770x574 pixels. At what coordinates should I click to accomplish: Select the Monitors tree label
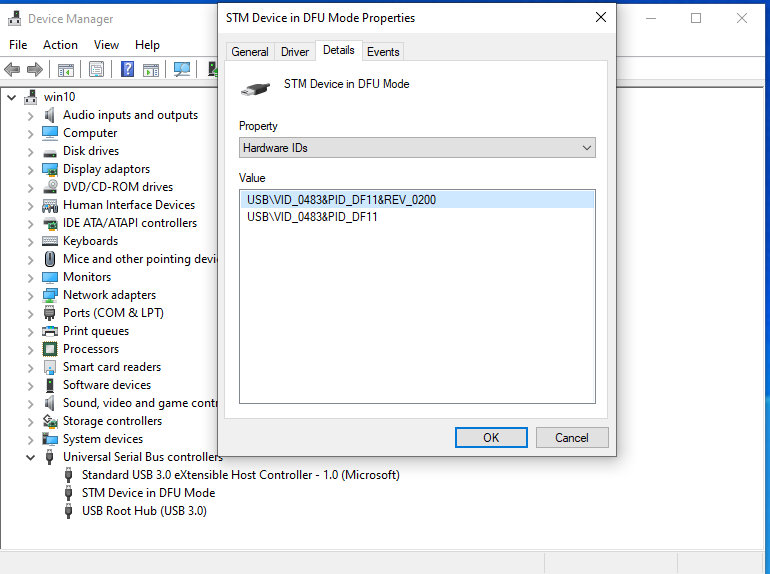87,277
